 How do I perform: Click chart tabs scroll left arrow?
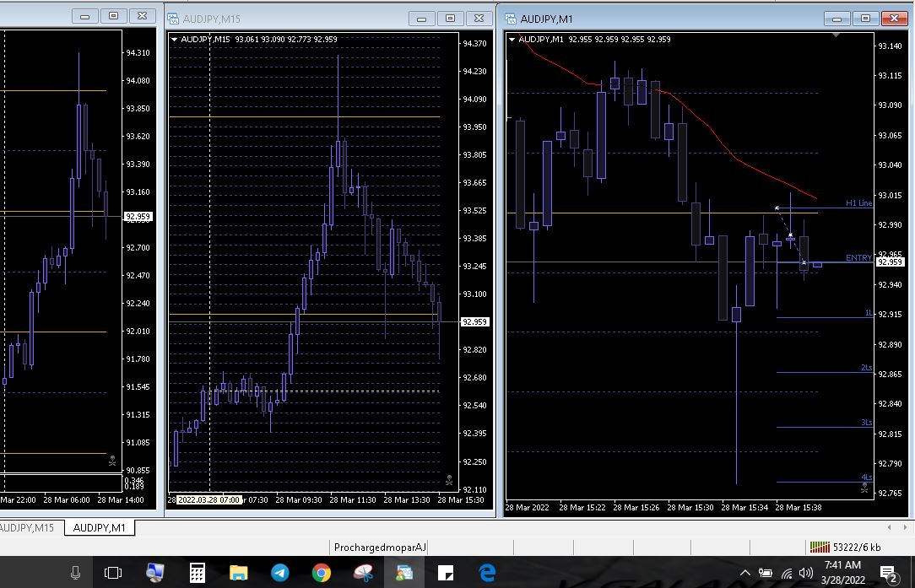tap(889, 527)
